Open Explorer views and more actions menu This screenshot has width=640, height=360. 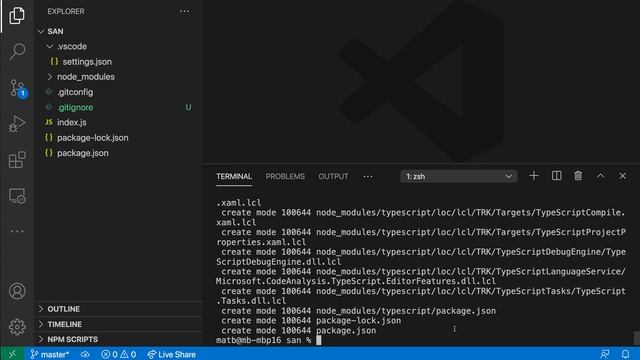point(184,11)
